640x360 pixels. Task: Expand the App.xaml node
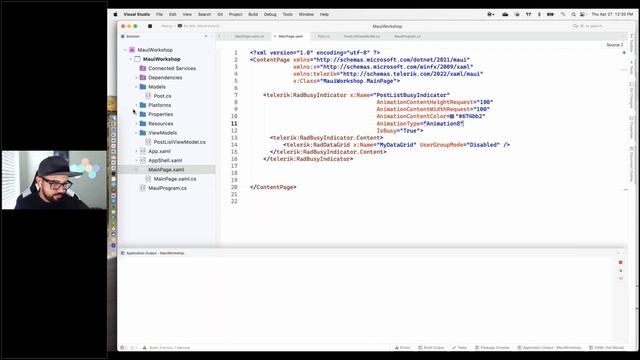136,151
